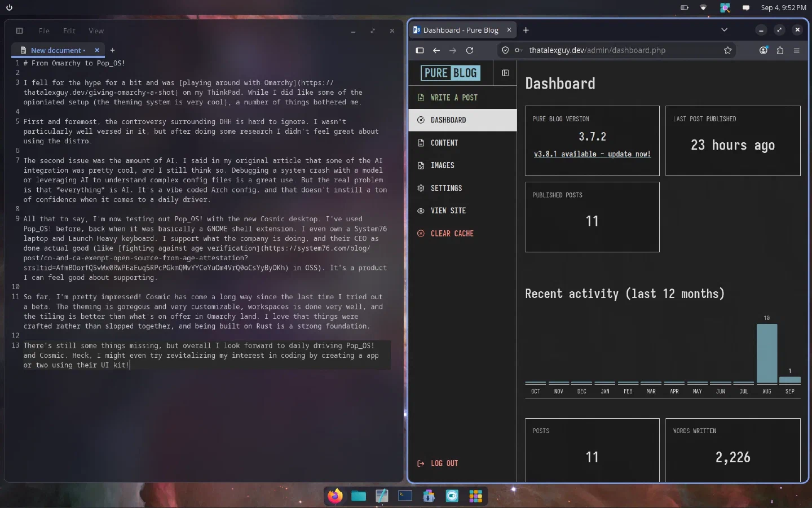Go to Write a Post

tap(462, 98)
